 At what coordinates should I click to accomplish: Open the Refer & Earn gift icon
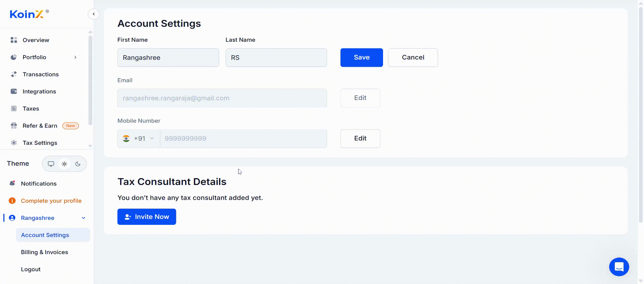[x=14, y=126]
